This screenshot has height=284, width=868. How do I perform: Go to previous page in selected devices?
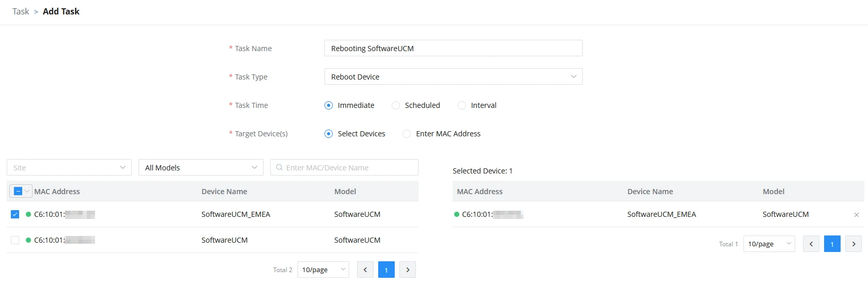(811, 244)
